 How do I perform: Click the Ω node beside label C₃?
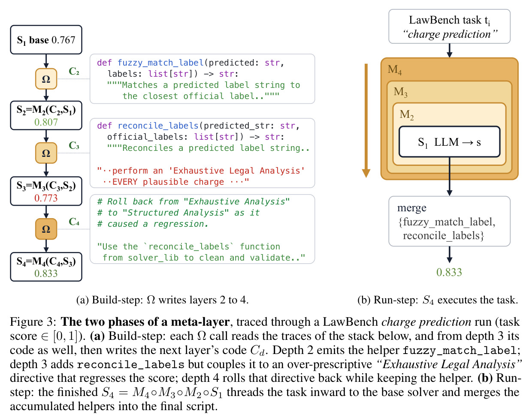click(x=46, y=153)
